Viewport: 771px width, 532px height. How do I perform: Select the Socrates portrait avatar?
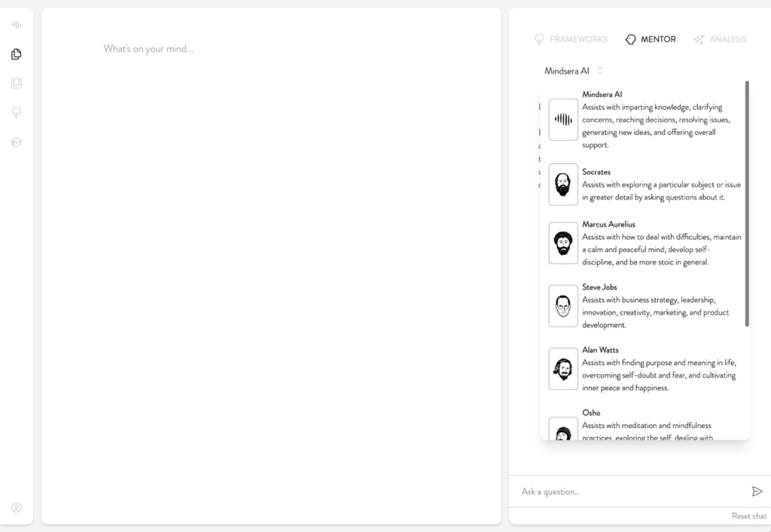click(x=563, y=184)
